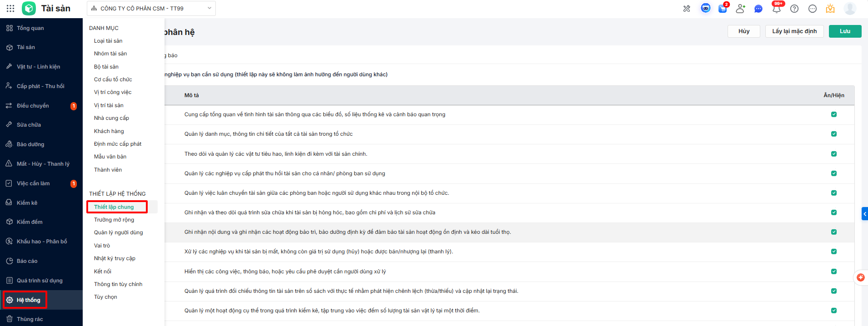Screen dimensions: 868x326
Task: Open the apps grid launcher
Action: 10,8
